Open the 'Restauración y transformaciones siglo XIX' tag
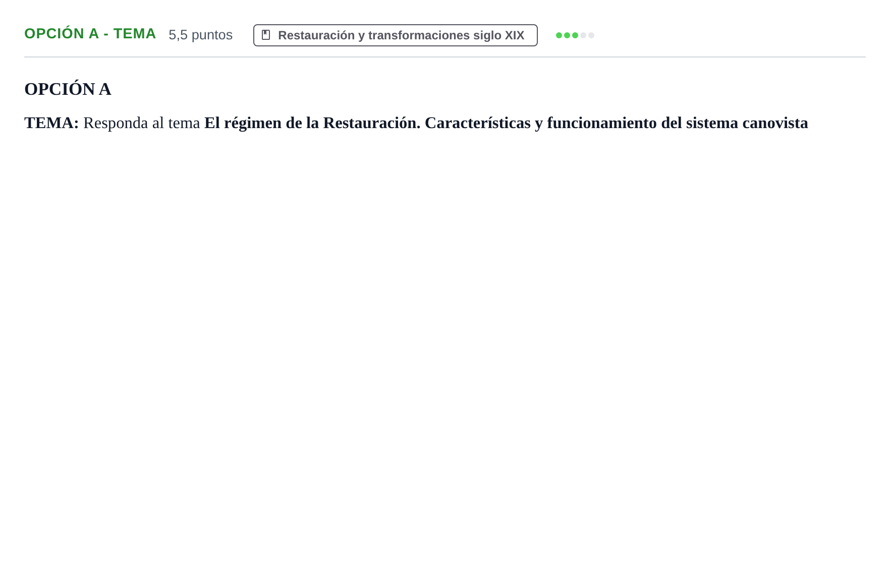 [x=396, y=35]
